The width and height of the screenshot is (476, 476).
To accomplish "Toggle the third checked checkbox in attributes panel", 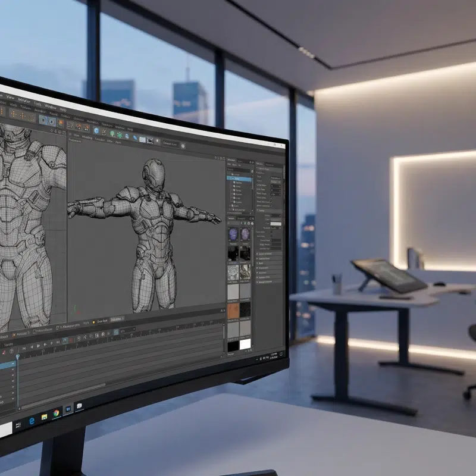I will [272, 206].
